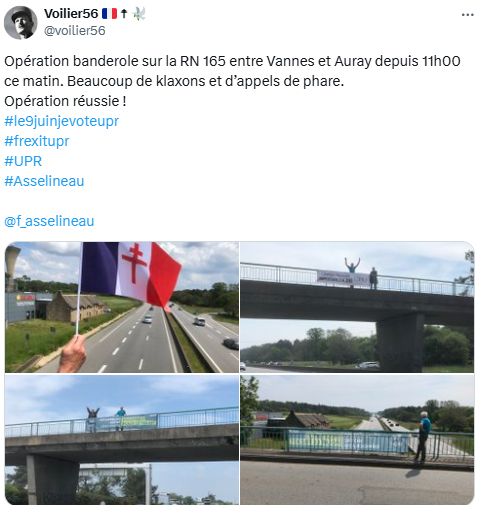This screenshot has width=477, height=505.
Task: Visit the #Asselineau hashtag page
Action: (44, 181)
